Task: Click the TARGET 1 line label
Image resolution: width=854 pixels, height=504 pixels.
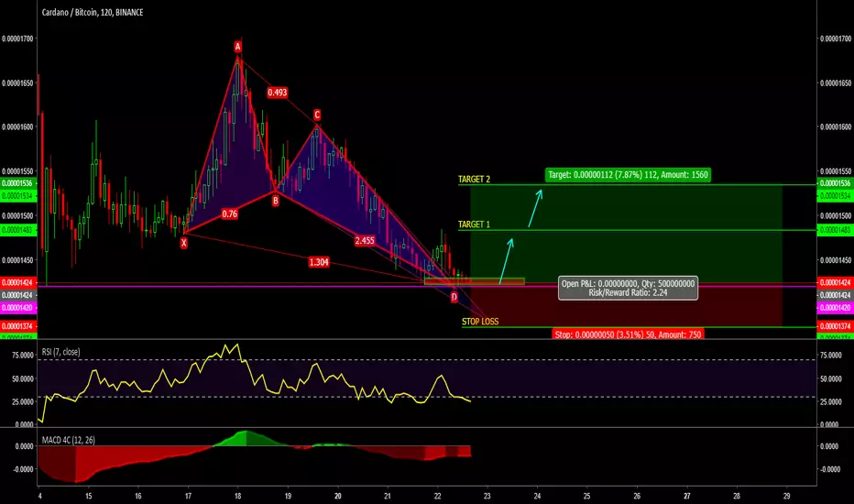Action: [x=474, y=225]
